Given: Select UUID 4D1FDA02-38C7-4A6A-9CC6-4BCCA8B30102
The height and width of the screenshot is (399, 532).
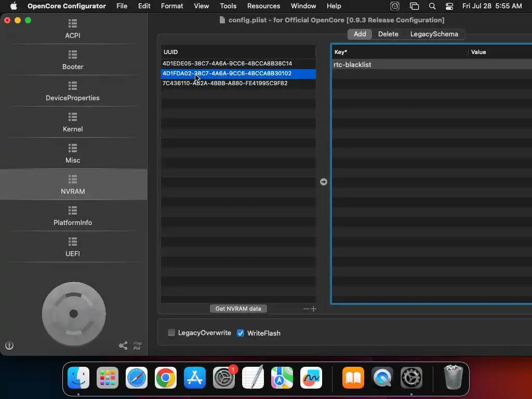Looking at the screenshot, I should click(238, 73).
